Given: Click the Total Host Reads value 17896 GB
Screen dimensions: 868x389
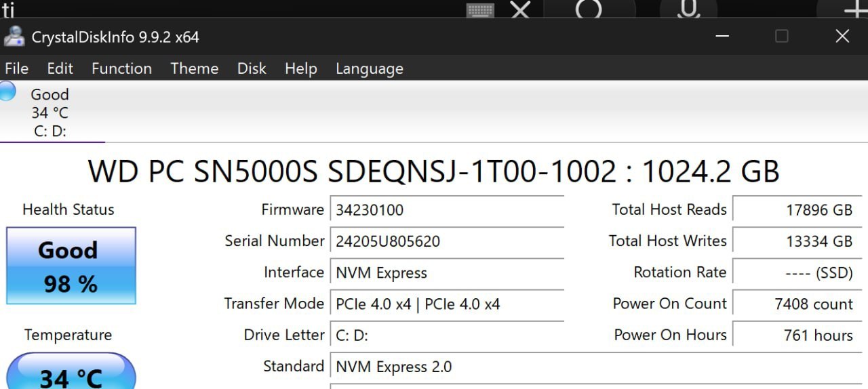Looking at the screenshot, I should [797, 210].
